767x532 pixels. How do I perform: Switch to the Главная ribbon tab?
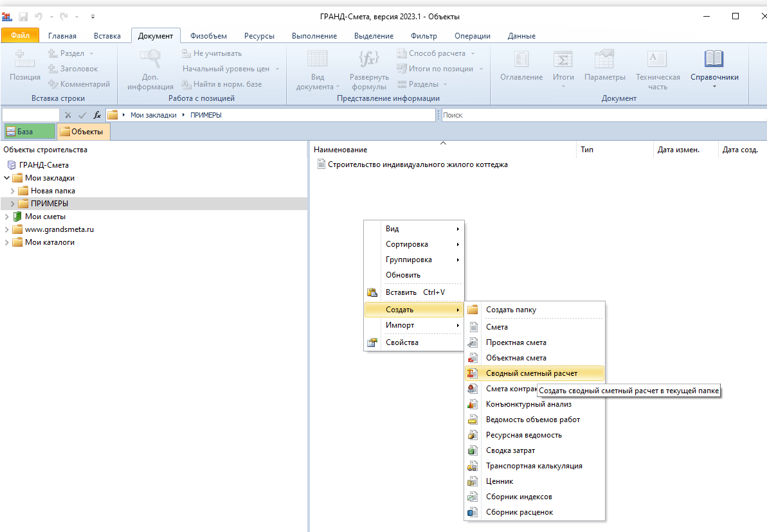[x=62, y=36]
